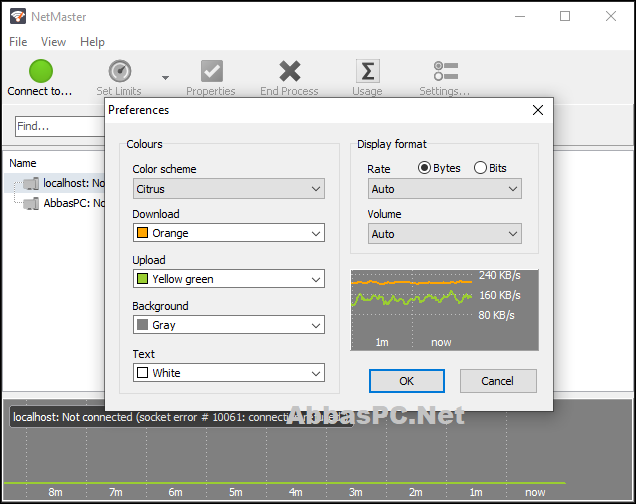Image resolution: width=636 pixels, height=504 pixels.
Task: Open the Set Limits gauge tool
Action: pos(120,71)
